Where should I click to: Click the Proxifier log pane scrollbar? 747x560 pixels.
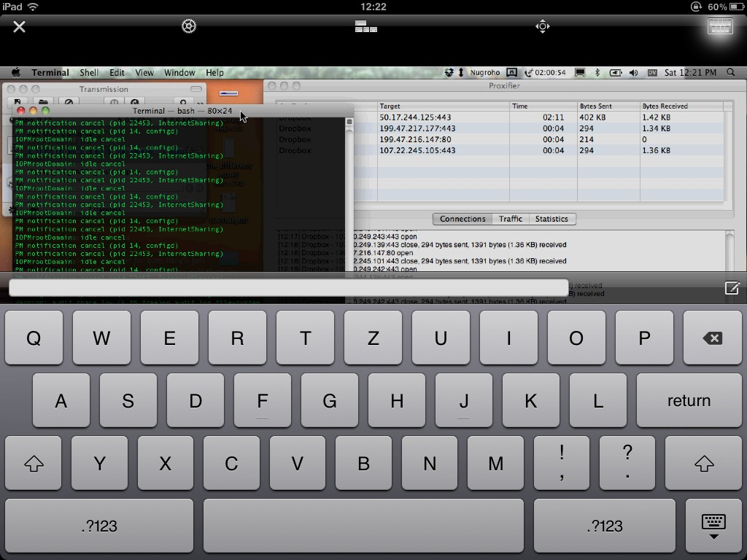pyautogui.click(x=729, y=251)
